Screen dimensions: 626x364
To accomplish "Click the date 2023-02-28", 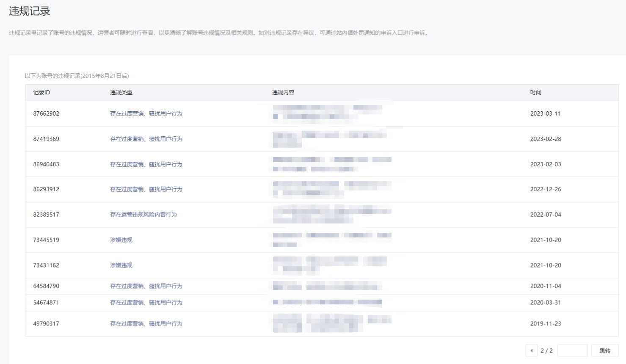I will [546, 139].
